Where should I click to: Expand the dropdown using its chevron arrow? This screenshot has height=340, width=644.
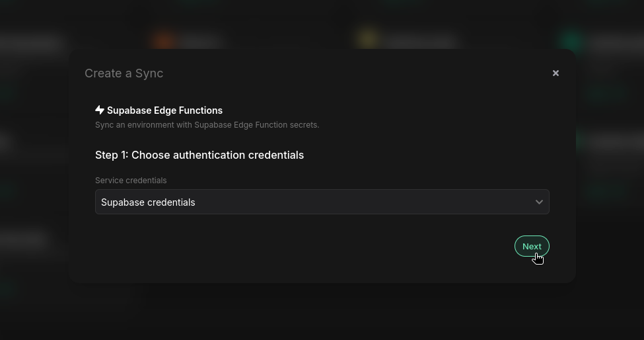click(x=539, y=202)
